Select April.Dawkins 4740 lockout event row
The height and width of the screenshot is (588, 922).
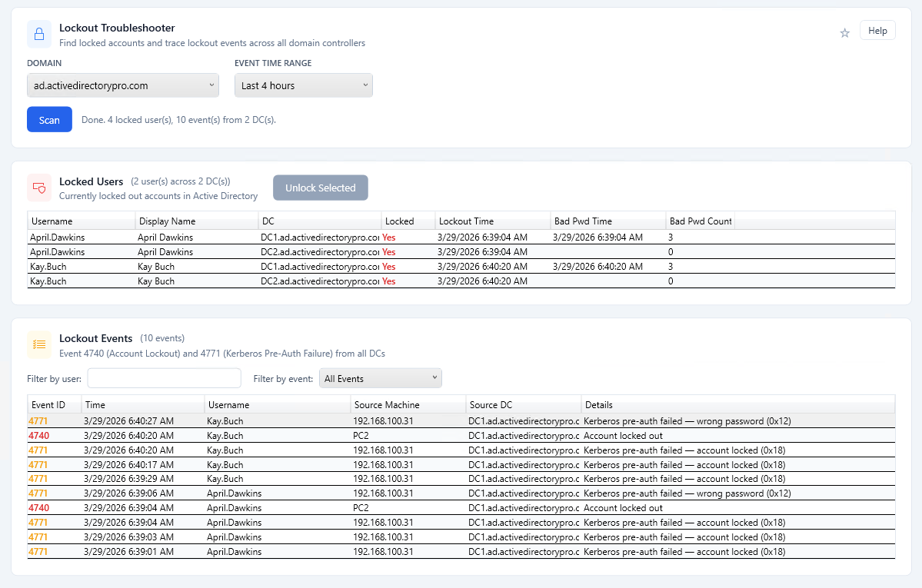click(461, 507)
